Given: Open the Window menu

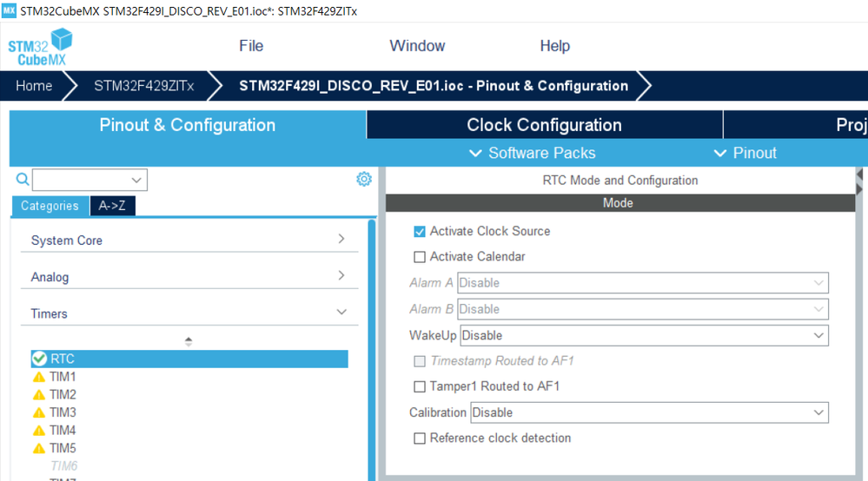Looking at the screenshot, I should pyautogui.click(x=417, y=46).
